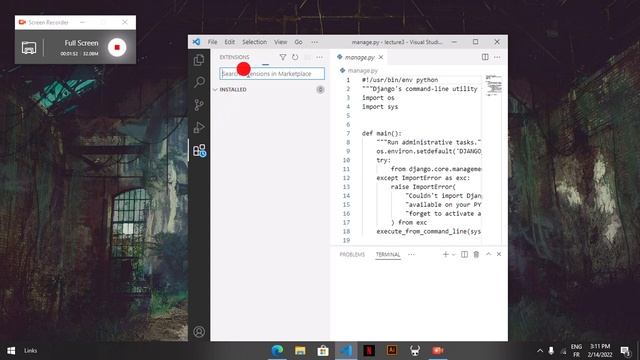640x360 pixels.
Task: Focus the Search Extensions in Marketplace field
Action: tap(272, 74)
